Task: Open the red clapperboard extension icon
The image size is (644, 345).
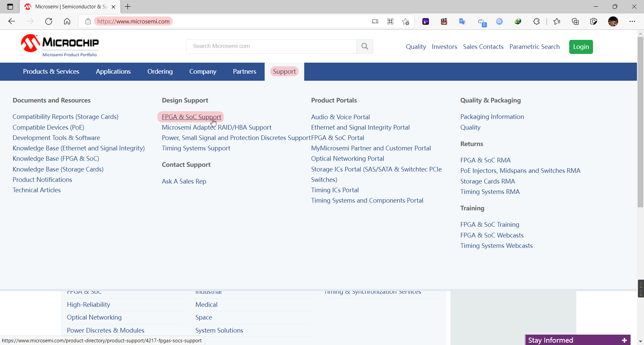Action: point(444,21)
